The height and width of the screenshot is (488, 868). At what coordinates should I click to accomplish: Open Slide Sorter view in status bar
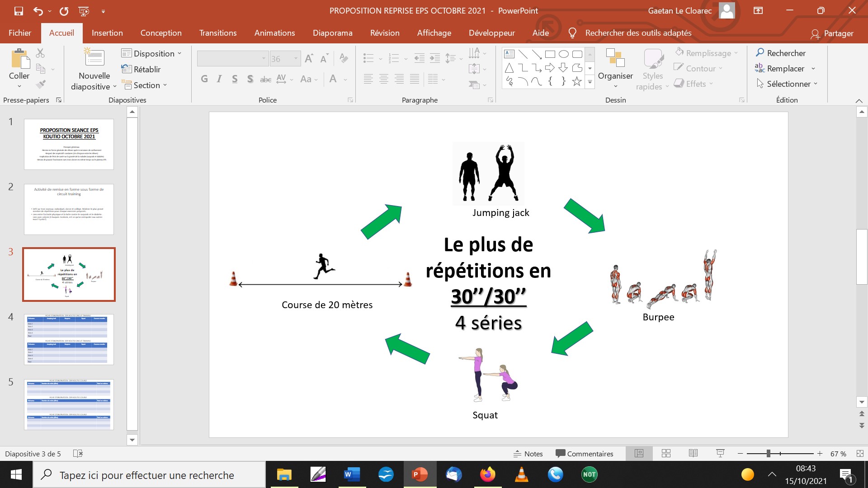point(666,453)
